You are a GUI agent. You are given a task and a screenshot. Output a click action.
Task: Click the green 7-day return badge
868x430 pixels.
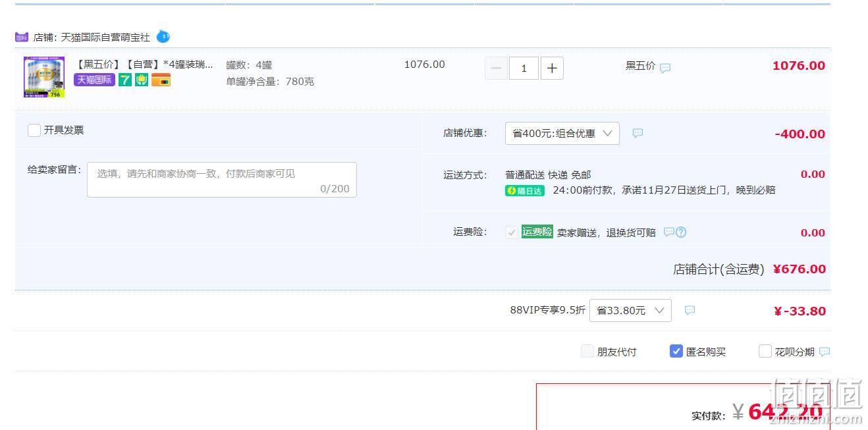pos(125,80)
